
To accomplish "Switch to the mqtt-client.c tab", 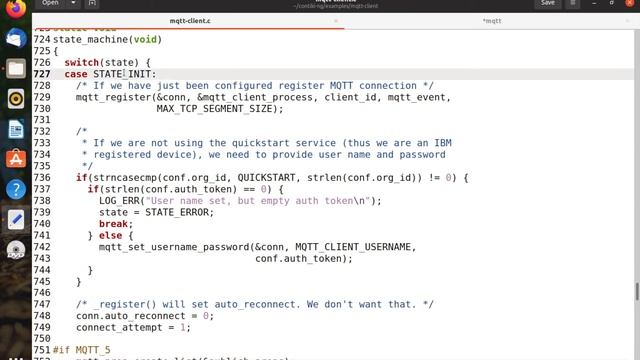I will pos(190,21).
